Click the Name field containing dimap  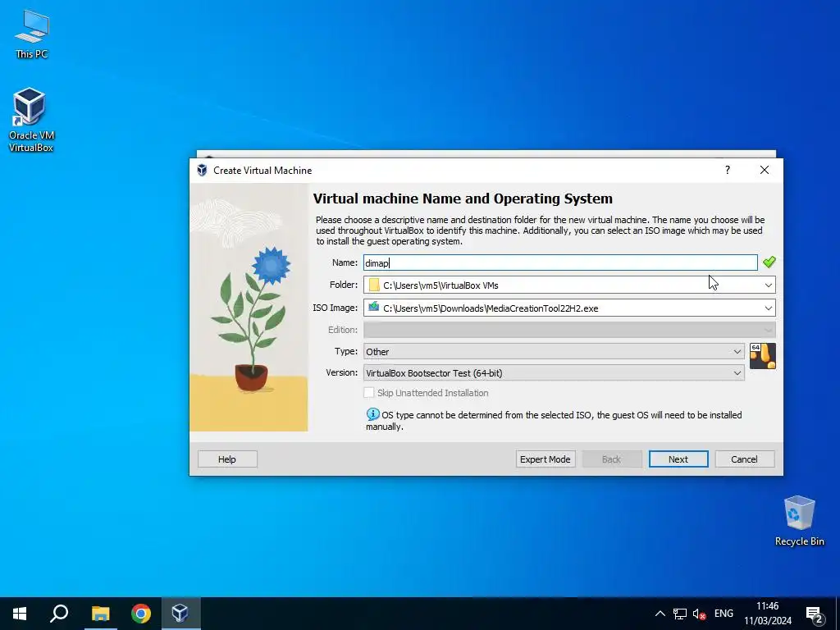coord(560,262)
